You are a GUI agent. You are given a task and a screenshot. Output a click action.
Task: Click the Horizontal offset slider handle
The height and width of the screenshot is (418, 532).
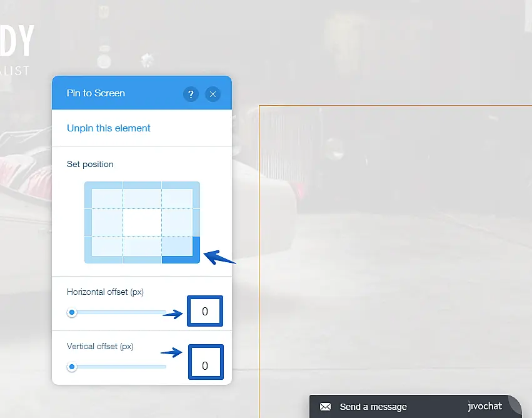[x=72, y=312]
